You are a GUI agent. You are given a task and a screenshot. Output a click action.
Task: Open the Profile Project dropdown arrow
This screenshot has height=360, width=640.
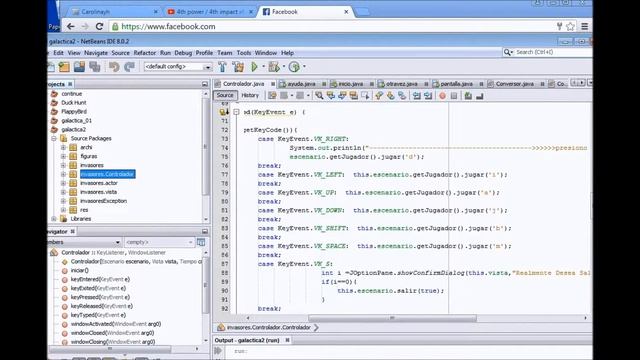(x=304, y=67)
